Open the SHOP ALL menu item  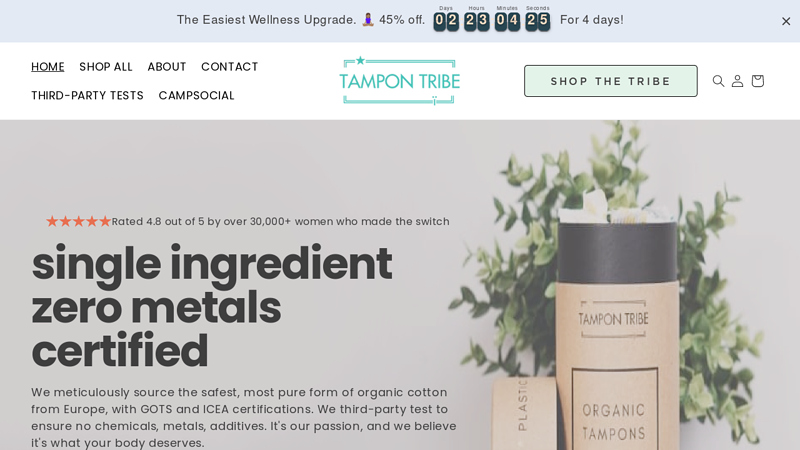(106, 67)
